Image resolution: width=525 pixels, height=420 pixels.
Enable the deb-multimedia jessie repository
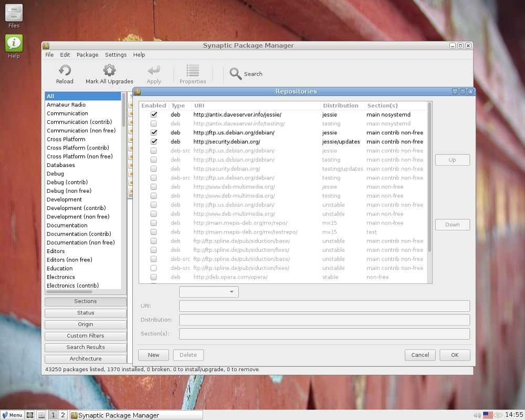click(x=153, y=186)
